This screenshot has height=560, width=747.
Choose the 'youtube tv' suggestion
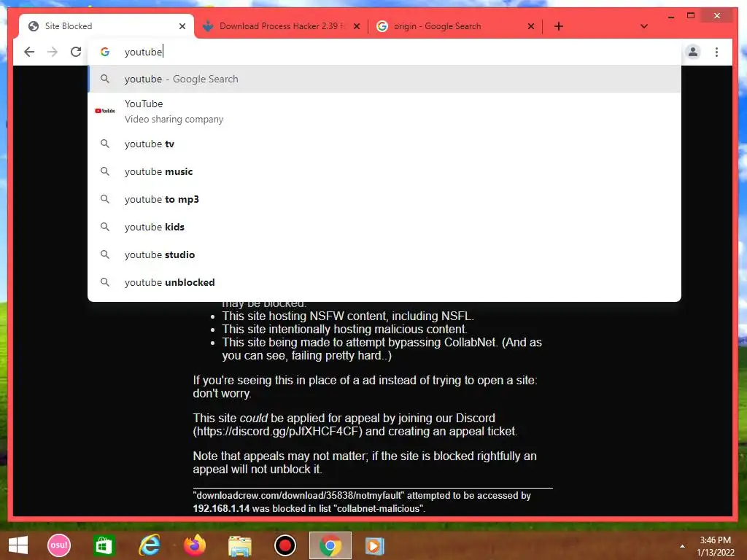click(384, 144)
